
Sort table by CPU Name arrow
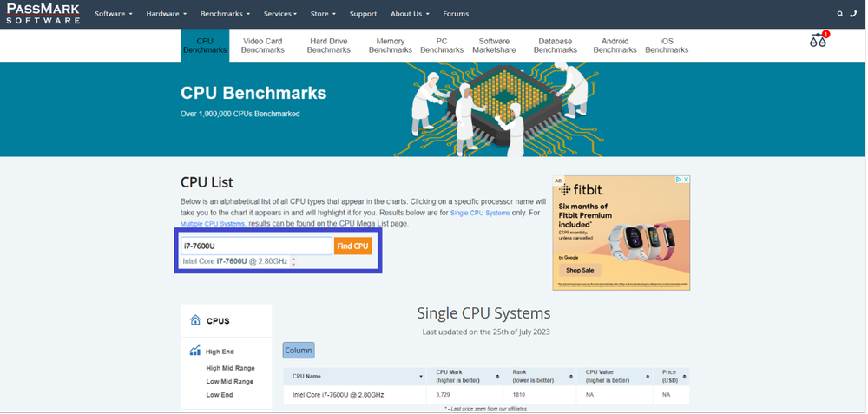[421, 377]
